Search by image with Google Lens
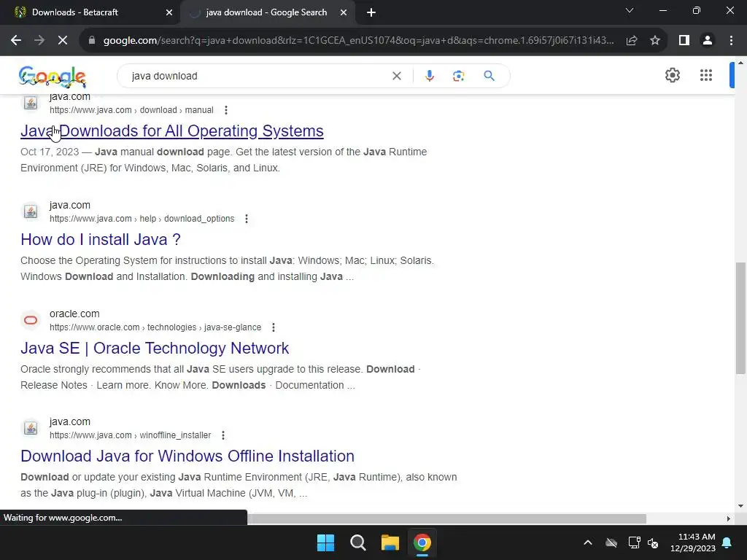This screenshot has height=560, width=747. click(458, 76)
